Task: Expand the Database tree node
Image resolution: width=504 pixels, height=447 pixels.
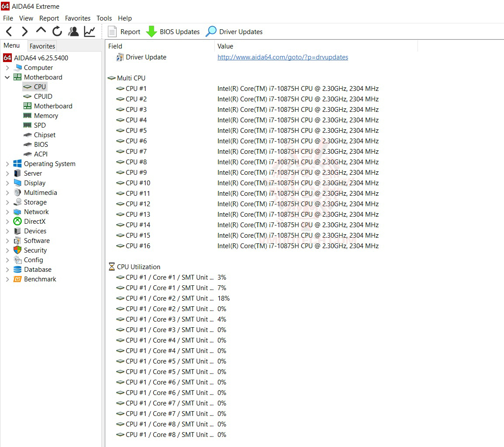Action: [x=7, y=270]
